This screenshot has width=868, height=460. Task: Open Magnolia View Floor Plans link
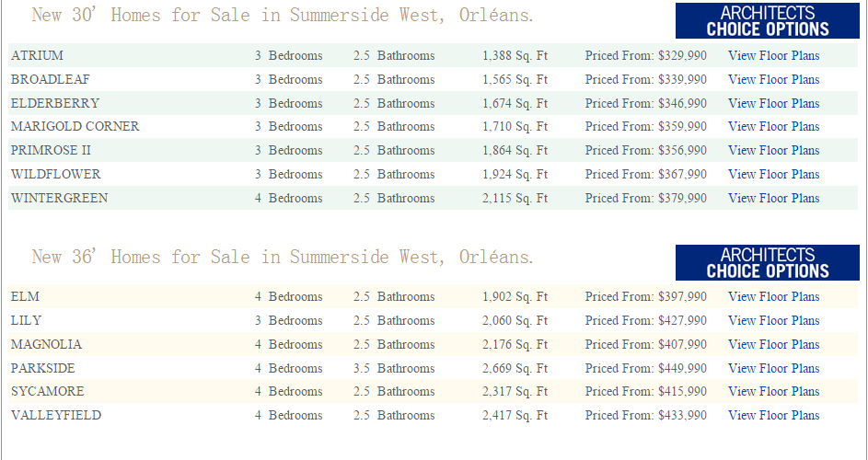(x=773, y=344)
